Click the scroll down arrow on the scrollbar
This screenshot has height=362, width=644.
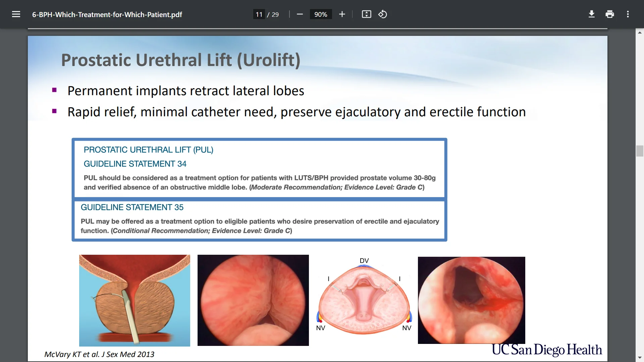click(640, 358)
